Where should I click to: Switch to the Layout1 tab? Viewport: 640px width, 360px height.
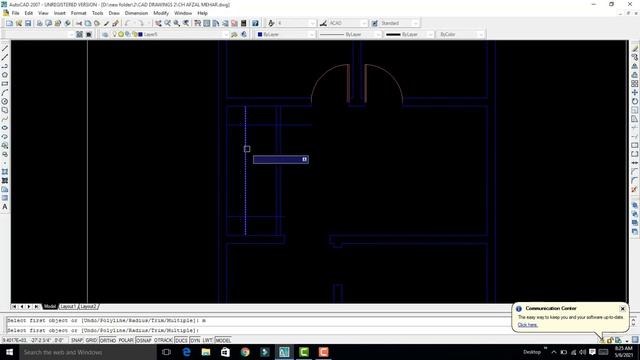coord(68,307)
